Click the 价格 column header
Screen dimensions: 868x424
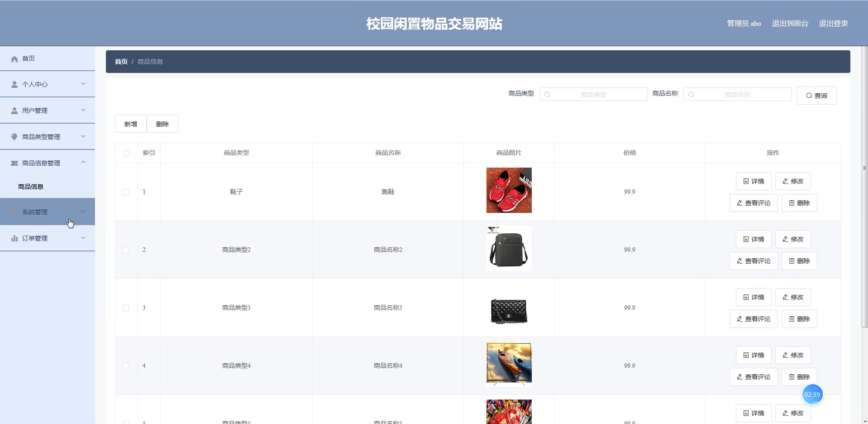pyautogui.click(x=630, y=153)
